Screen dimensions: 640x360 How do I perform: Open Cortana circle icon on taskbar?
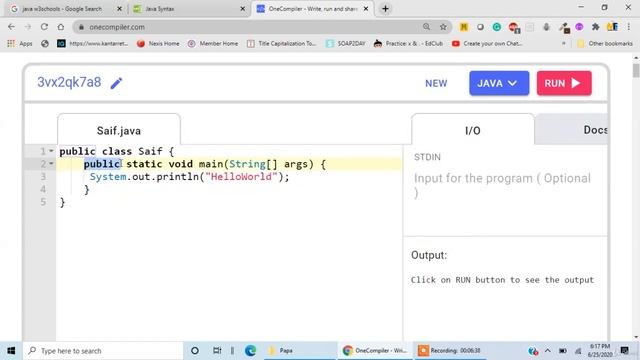pos(195,351)
